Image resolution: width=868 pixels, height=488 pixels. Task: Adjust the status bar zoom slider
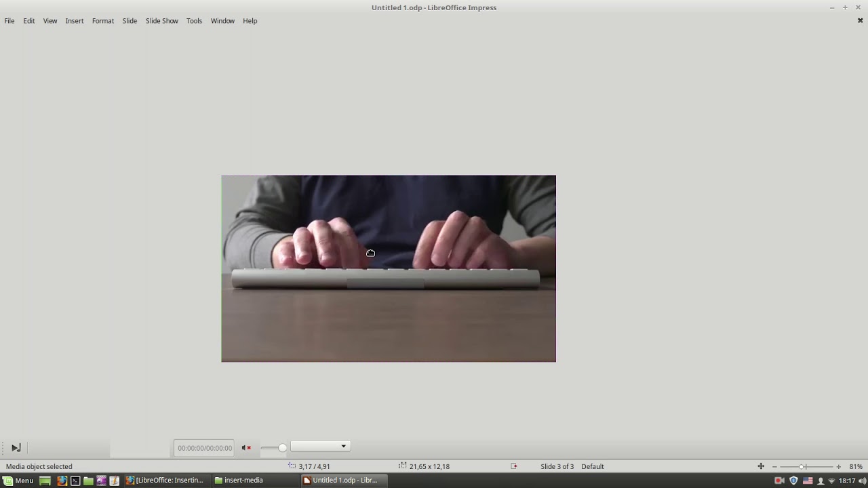pyautogui.click(x=806, y=466)
